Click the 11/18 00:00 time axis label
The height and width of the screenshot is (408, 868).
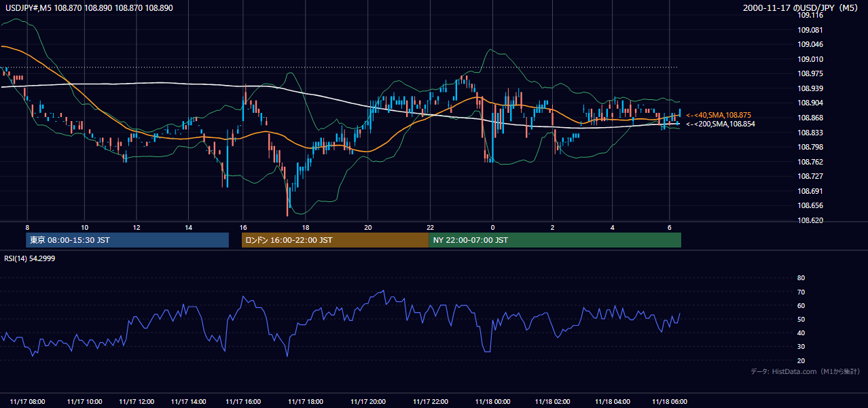pyautogui.click(x=492, y=402)
